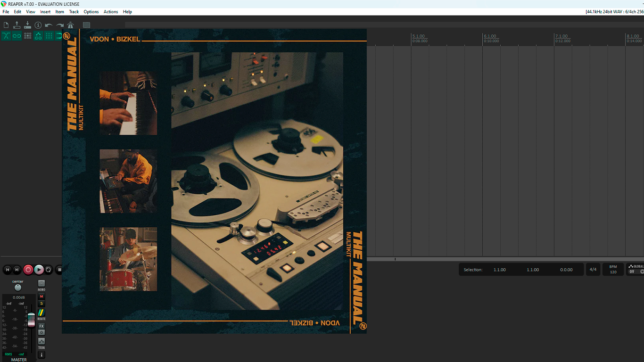This screenshot has width=644, height=362.
Task: Toggle move envelope points with items
Action: (38, 36)
